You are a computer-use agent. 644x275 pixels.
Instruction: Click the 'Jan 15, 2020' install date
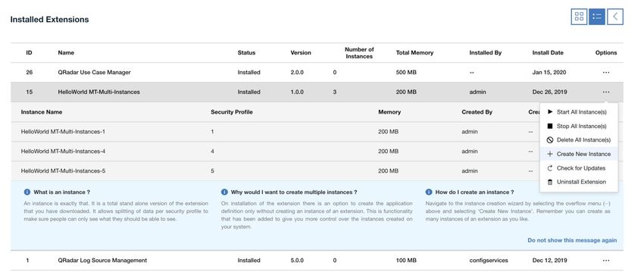coord(549,72)
